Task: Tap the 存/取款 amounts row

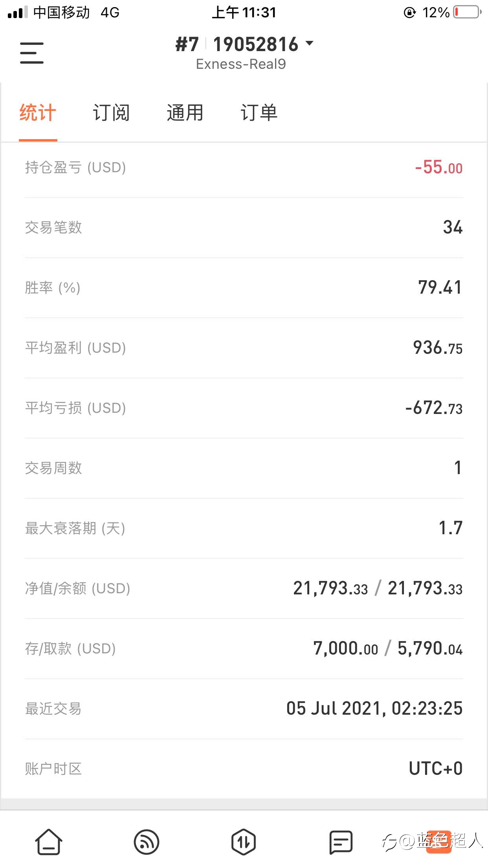Action: (244, 649)
